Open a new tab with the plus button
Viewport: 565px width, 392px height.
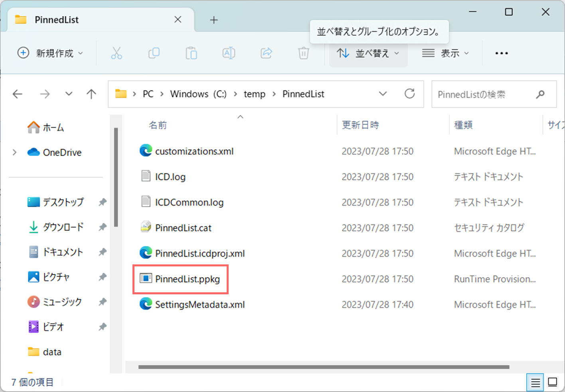coord(214,20)
